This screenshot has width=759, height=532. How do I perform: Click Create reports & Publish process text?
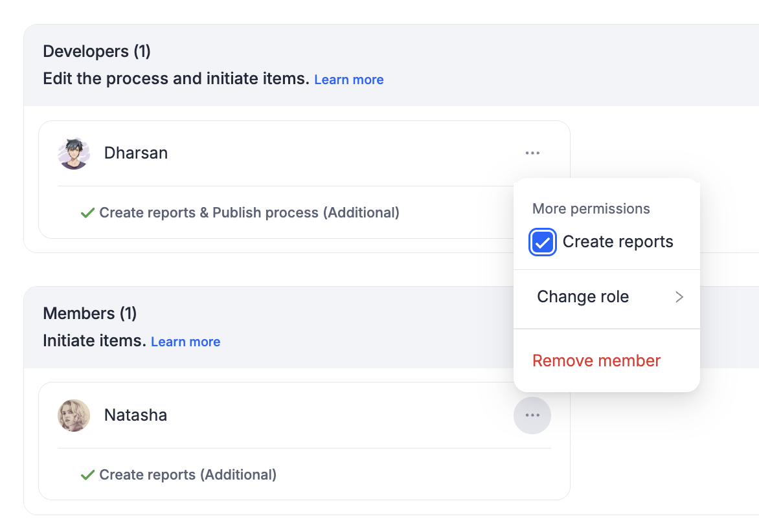pyautogui.click(x=249, y=213)
